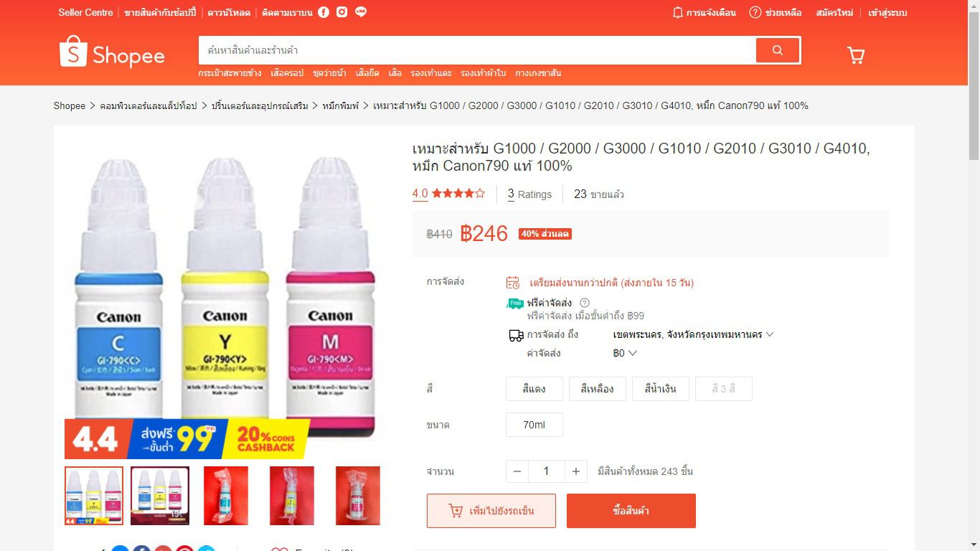Select the สีเหลือง color option
Screen dimensions: 980x551
(x=597, y=389)
